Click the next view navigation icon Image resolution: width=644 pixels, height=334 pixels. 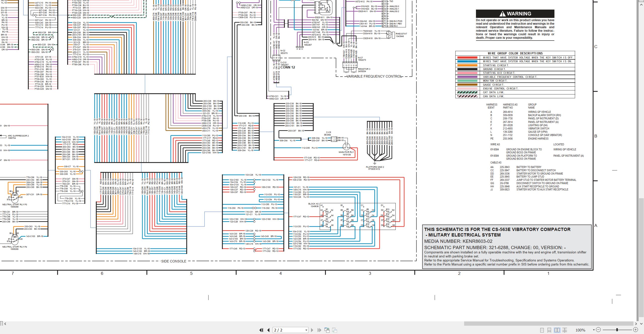click(x=335, y=330)
